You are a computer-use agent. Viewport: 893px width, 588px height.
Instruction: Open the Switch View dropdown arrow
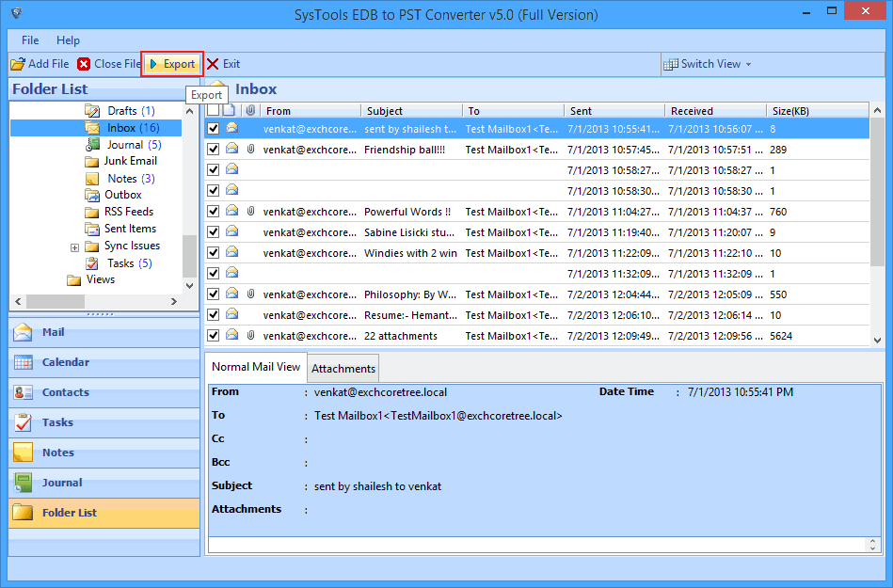click(x=748, y=64)
